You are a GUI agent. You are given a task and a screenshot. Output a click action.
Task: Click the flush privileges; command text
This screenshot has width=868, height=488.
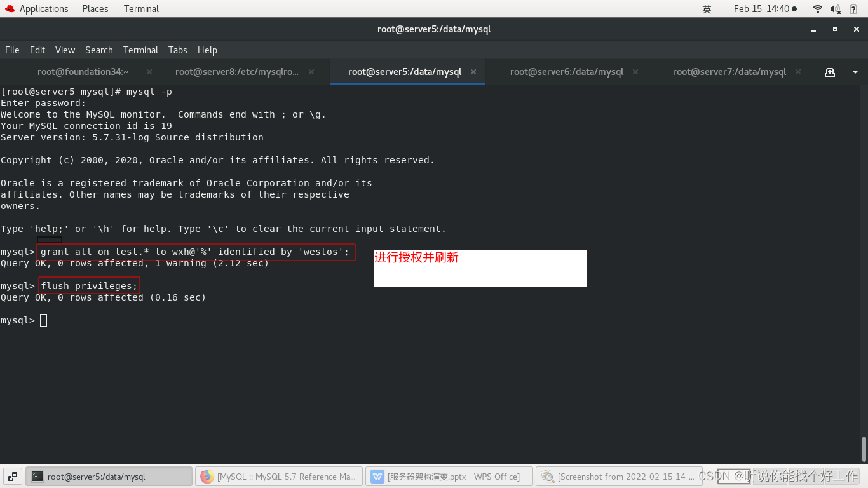tap(89, 286)
